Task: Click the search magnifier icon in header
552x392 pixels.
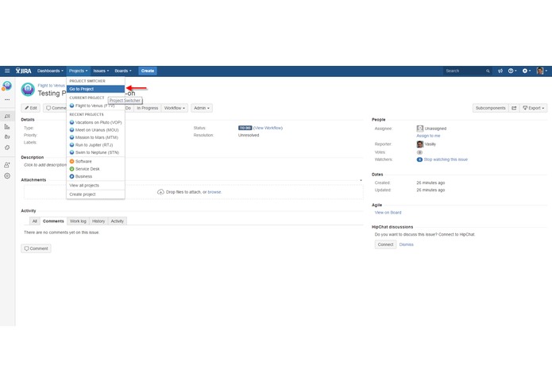Action: 488,71
